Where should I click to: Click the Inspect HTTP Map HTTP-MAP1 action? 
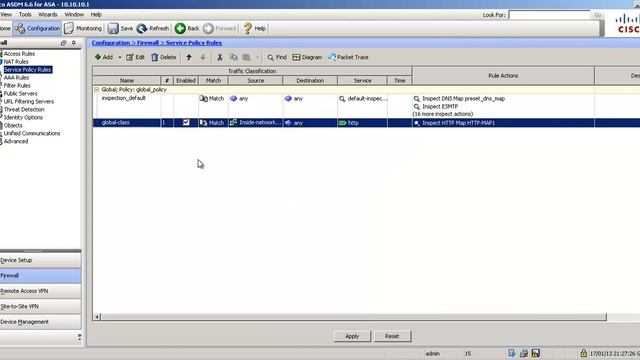click(458, 123)
